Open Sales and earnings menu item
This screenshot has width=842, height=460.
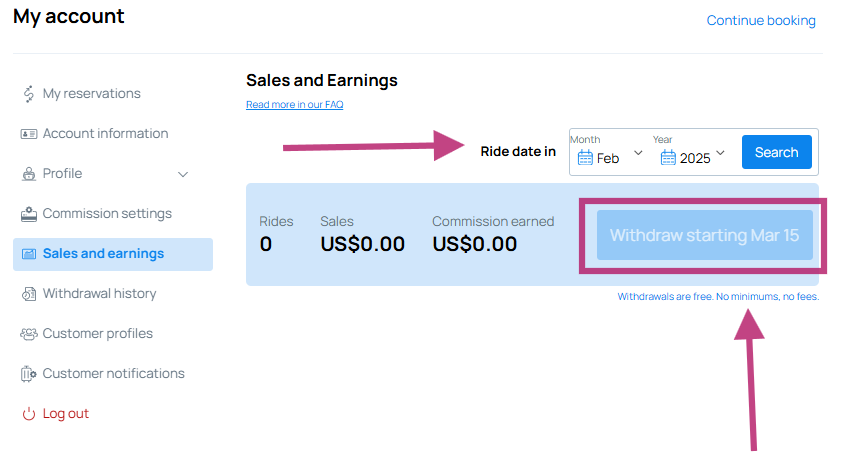[113, 254]
